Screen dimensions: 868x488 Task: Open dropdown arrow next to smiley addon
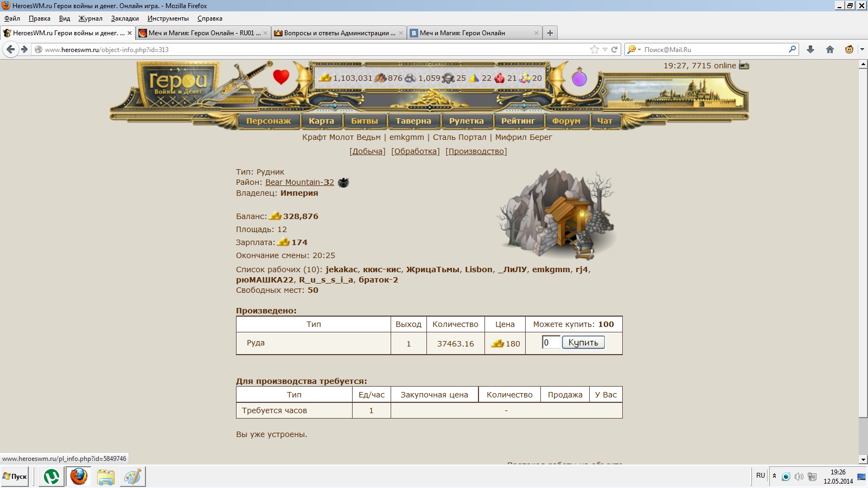click(862, 49)
